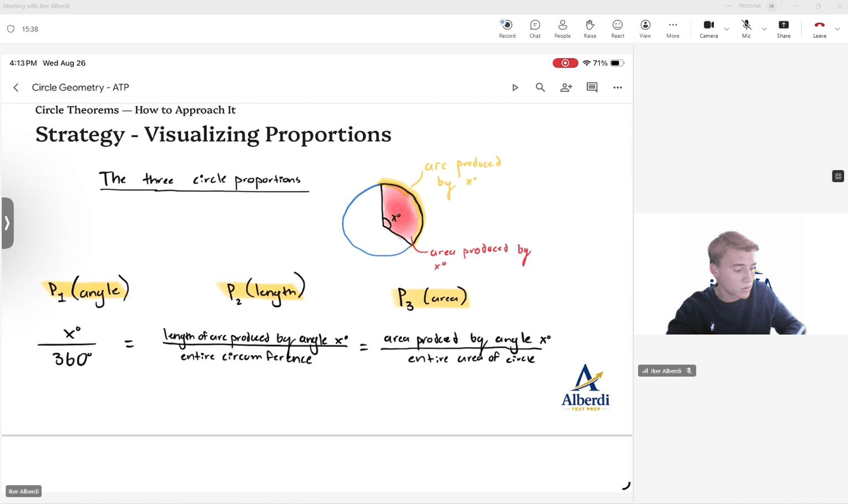
Task: Select Iker Alberdi's video thumbnail
Action: click(x=741, y=274)
